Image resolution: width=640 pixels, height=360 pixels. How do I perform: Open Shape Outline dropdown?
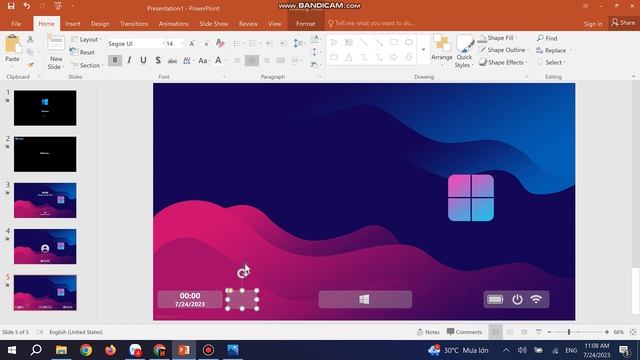pos(503,50)
